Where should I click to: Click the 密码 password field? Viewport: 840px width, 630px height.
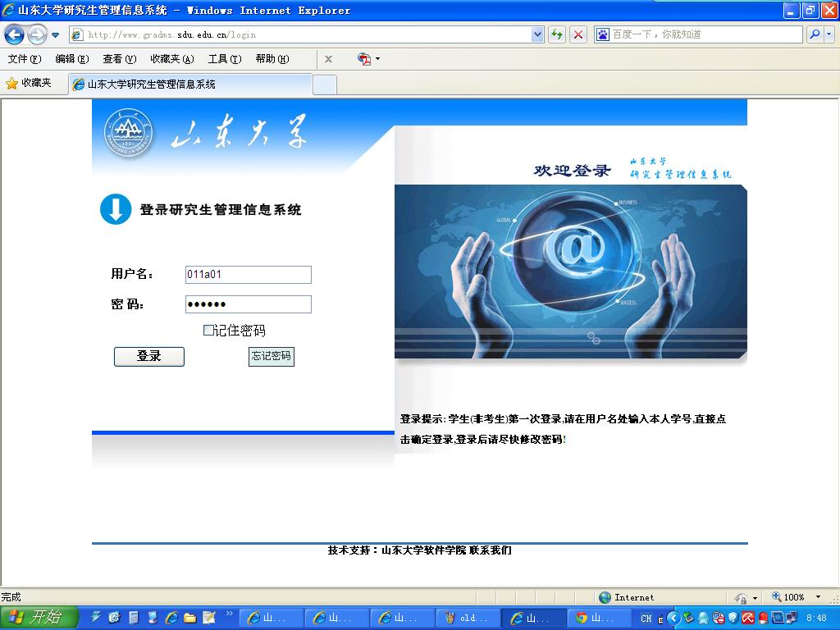pos(249,304)
